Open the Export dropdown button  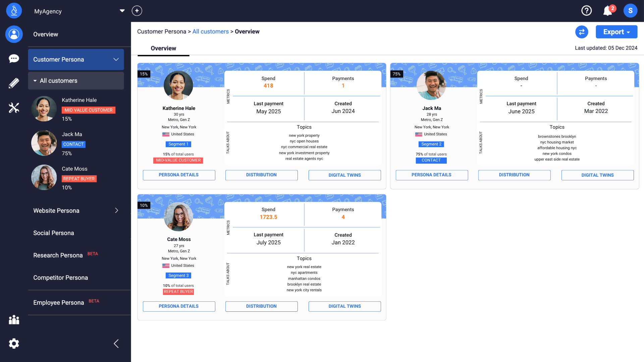coord(616,32)
